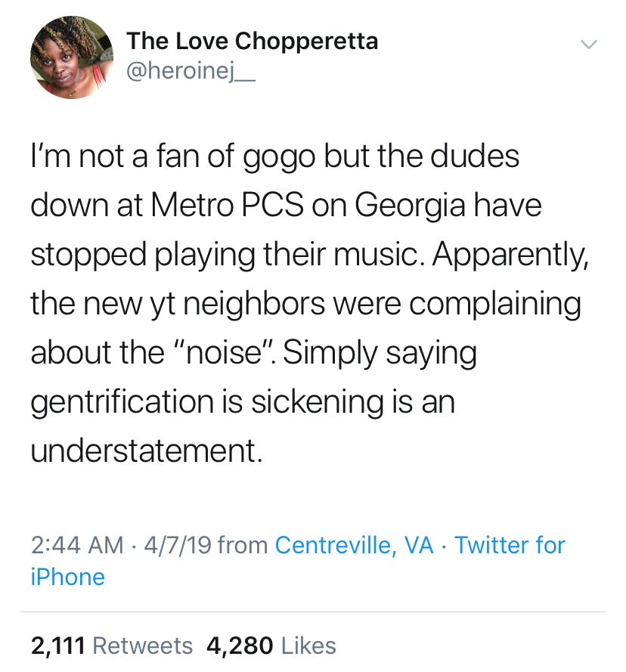Open The Love Chopperetta profile name
Viewport: 626px width, 672px height.
click(x=252, y=41)
